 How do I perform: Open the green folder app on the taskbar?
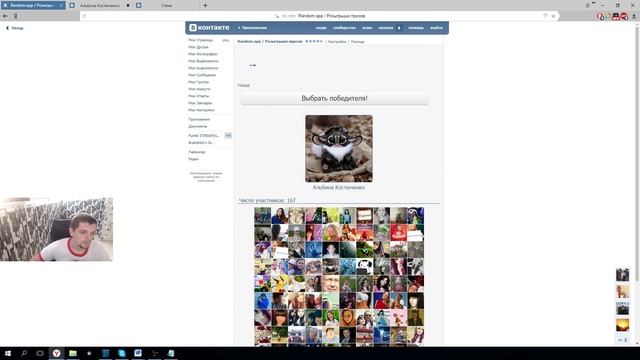click(73, 353)
